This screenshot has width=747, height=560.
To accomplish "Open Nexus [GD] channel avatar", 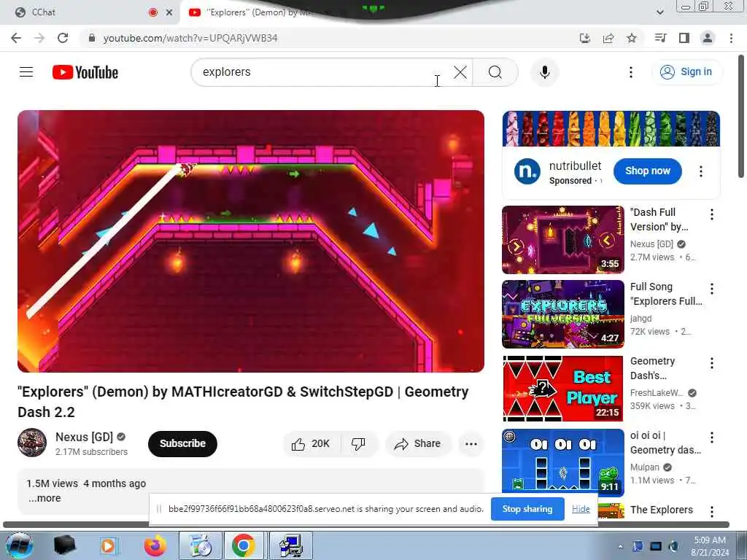I will pyautogui.click(x=32, y=443).
